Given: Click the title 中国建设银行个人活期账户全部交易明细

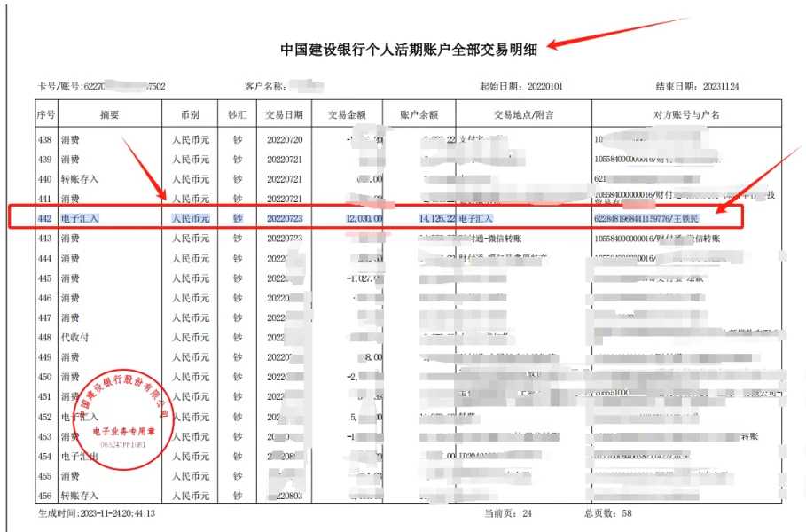Looking at the screenshot, I should coord(409,50).
